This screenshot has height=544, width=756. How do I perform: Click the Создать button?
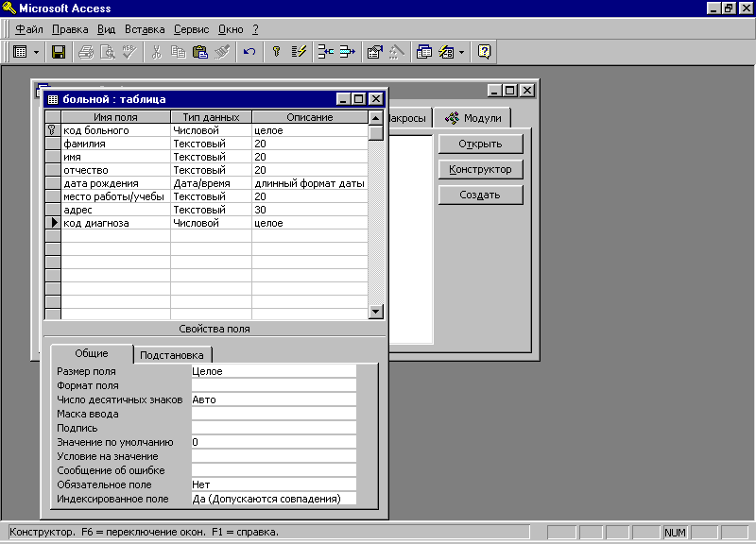pos(480,195)
